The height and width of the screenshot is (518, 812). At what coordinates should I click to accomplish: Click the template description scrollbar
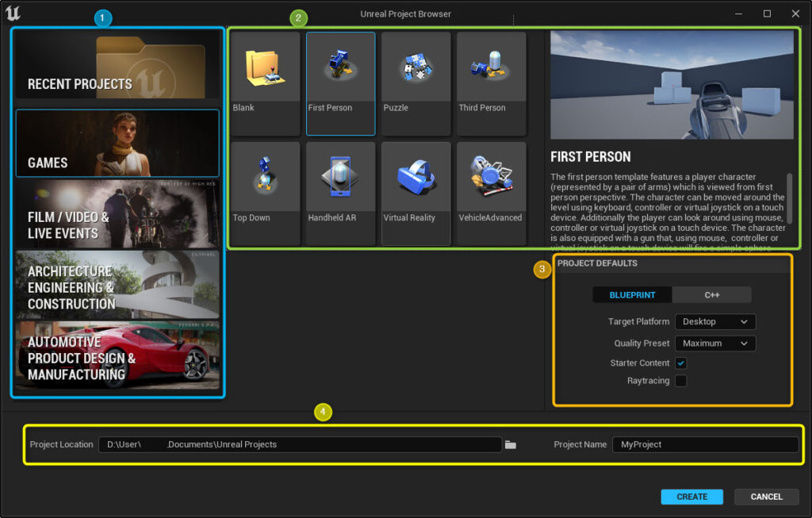click(789, 198)
